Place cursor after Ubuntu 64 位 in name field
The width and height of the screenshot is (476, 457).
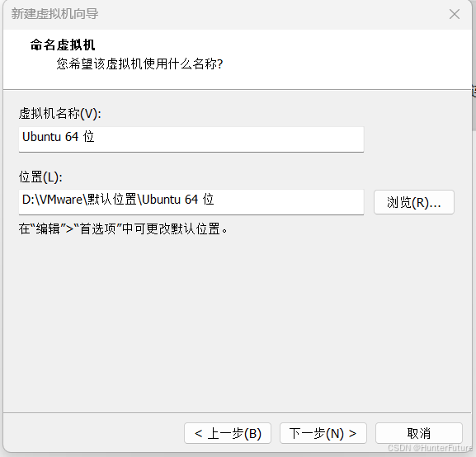click(96, 137)
